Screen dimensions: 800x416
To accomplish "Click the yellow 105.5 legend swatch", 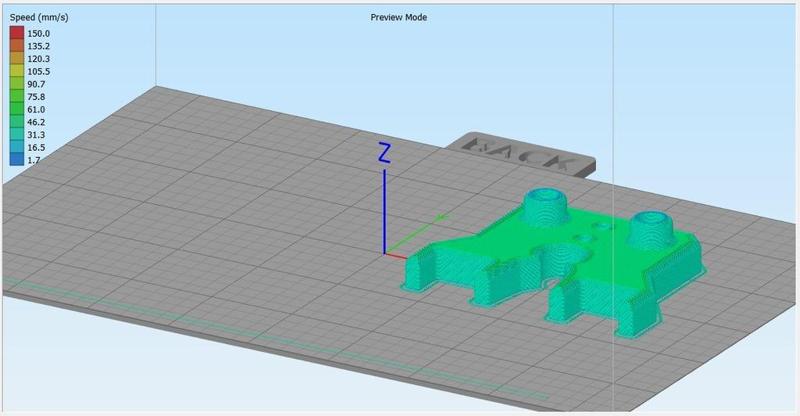I will (x=17, y=71).
